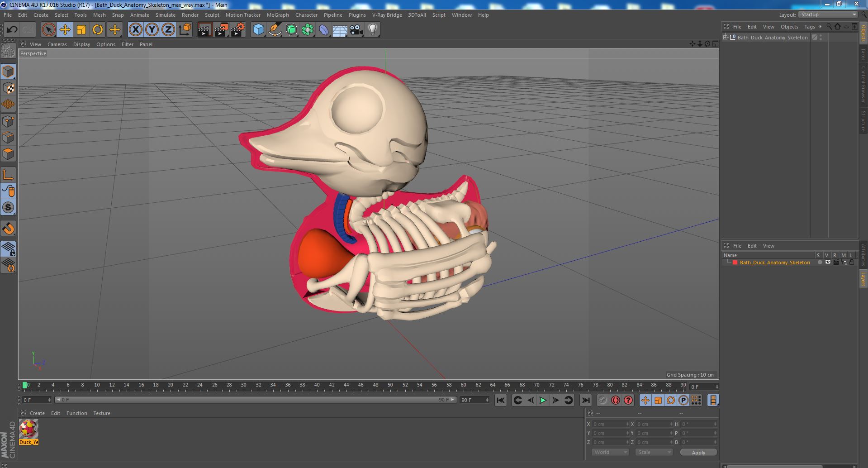The image size is (868, 468).
Task: Switch to Points mode
Action: pos(8,121)
